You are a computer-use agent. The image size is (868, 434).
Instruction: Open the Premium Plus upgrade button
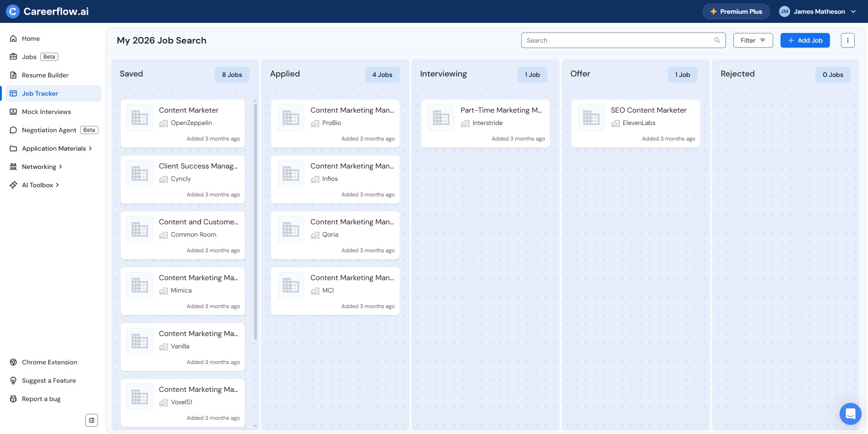[x=736, y=11]
